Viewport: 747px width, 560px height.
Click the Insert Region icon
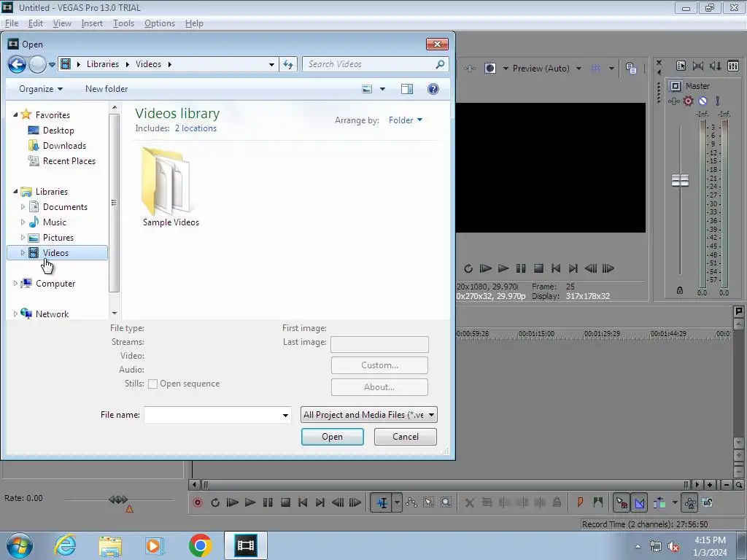tap(598, 502)
